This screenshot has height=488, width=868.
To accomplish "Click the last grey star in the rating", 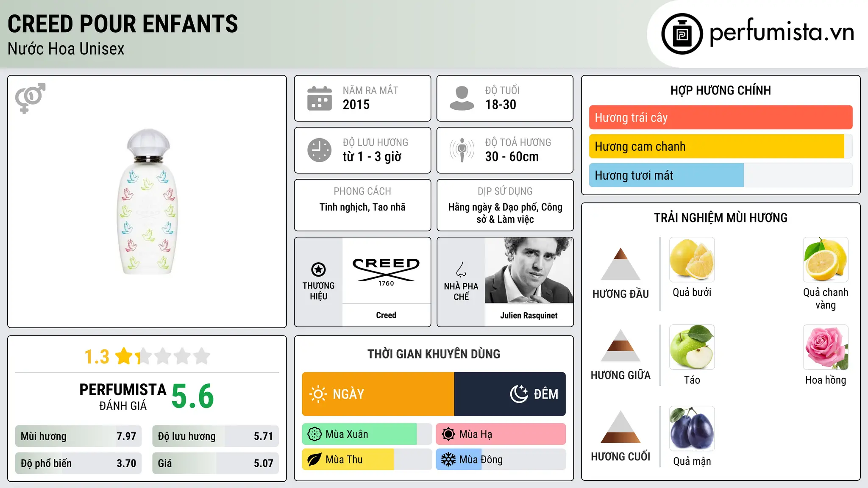I will 202,356.
